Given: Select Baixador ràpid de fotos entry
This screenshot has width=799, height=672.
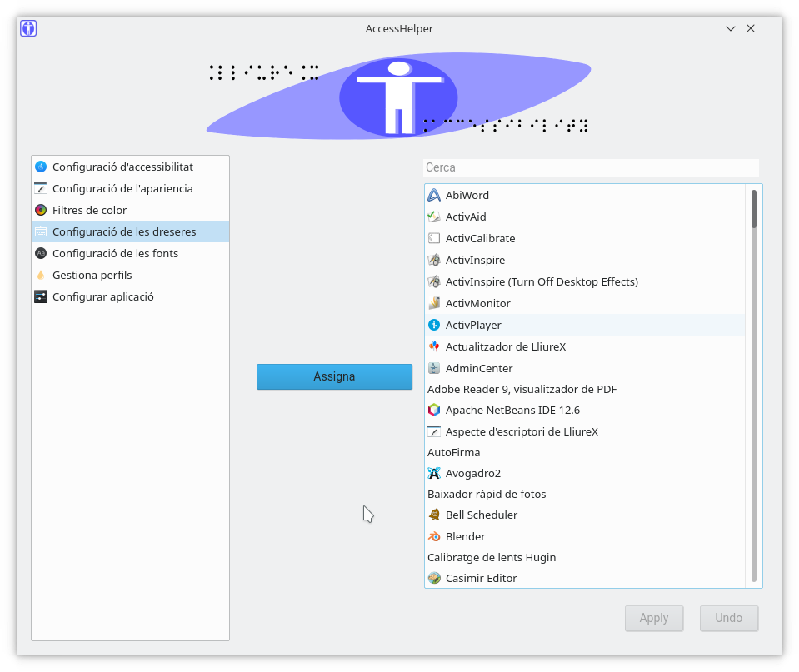Looking at the screenshot, I should pyautogui.click(x=585, y=494).
